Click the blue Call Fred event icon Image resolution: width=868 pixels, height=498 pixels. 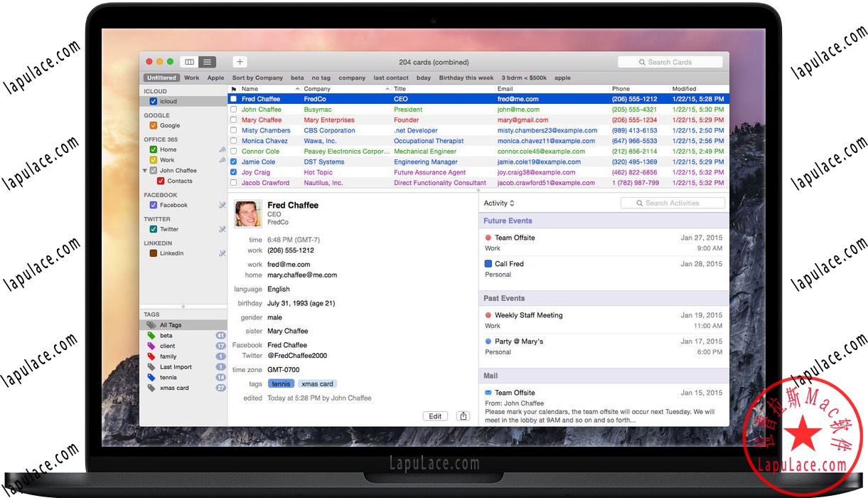[488, 264]
